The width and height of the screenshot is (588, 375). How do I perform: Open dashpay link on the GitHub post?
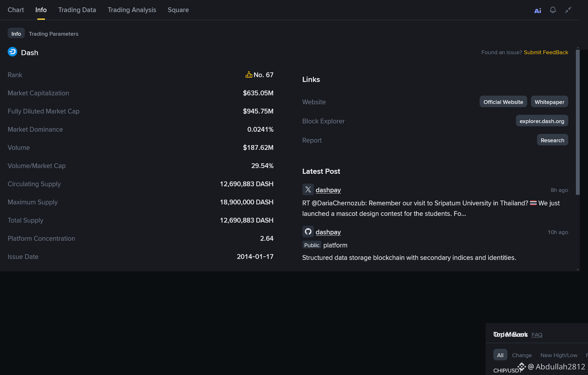[x=328, y=232]
